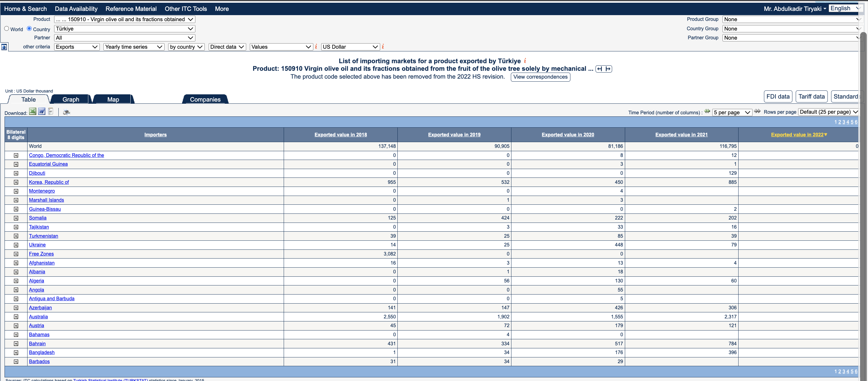This screenshot has width=868, height=381.
Task: Switch to the Companies tab
Action: pos(205,99)
